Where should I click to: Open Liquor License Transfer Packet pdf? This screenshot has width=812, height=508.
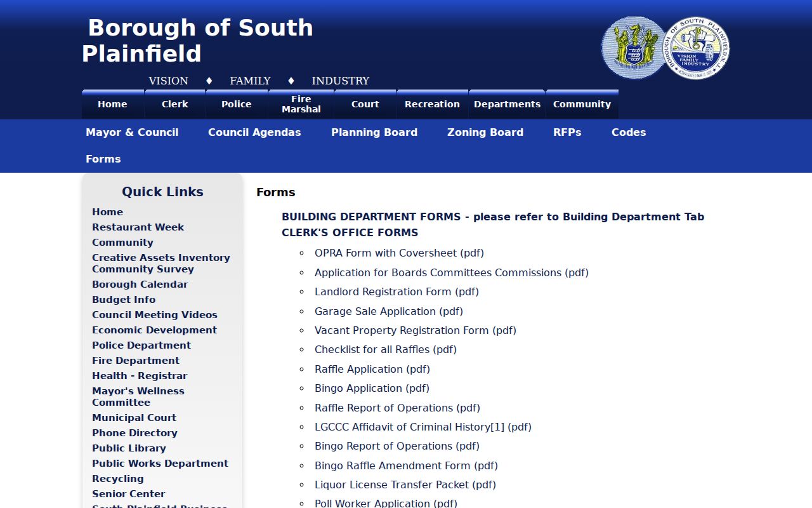point(405,485)
